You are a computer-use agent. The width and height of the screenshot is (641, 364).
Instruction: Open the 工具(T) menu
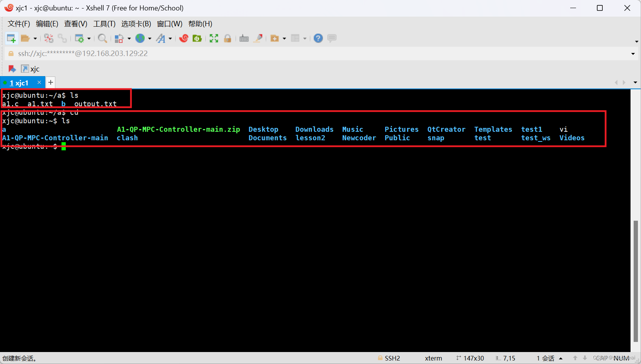pos(104,24)
